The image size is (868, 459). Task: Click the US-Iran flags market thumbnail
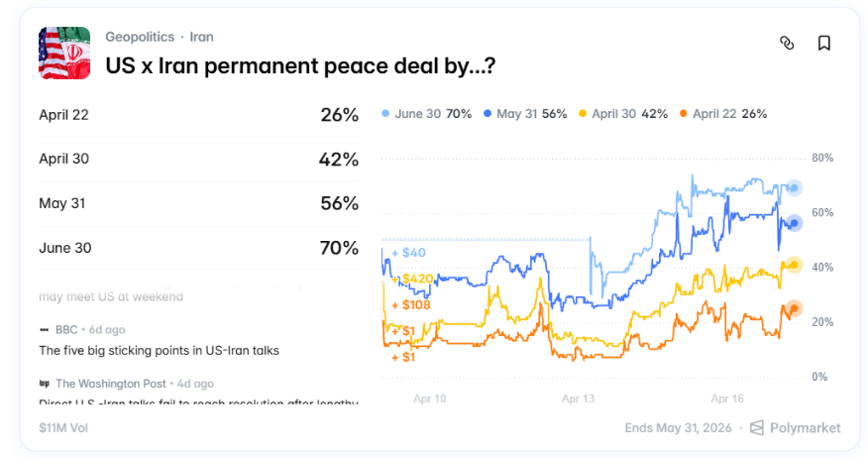(x=64, y=53)
